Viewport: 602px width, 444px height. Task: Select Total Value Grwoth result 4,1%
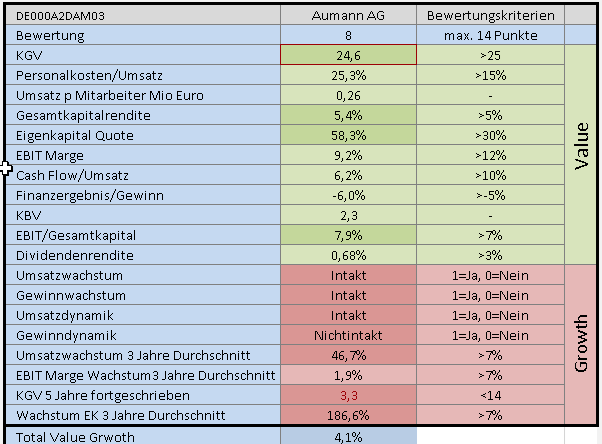pos(348,436)
